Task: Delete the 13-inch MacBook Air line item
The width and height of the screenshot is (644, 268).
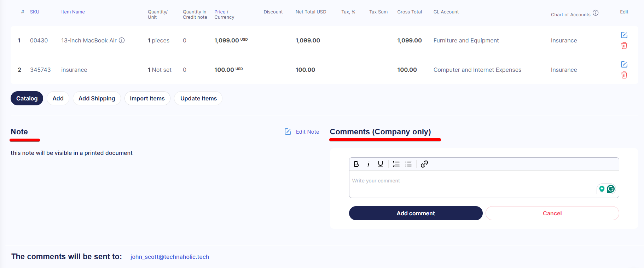Action: point(624,46)
